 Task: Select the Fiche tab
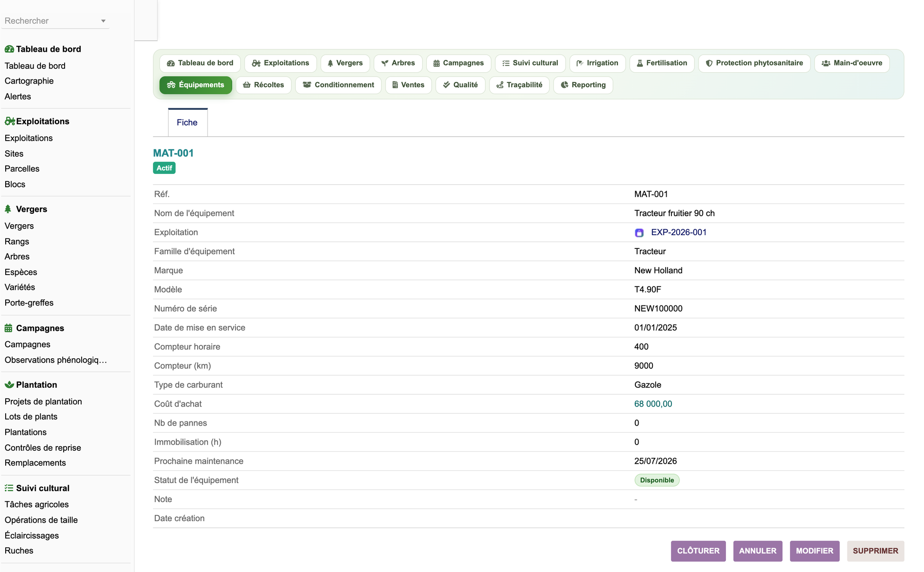pos(187,123)
